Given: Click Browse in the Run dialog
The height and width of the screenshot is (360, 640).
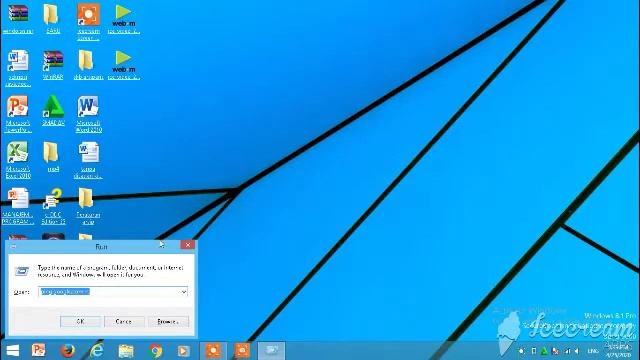Looking at the screenshot, I should pyautogui.click(x=168, y=322).
